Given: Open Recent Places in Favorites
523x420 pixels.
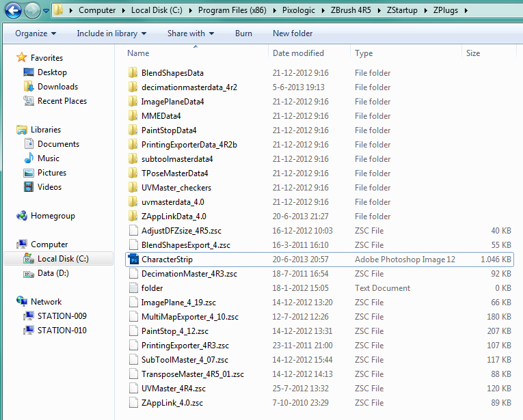Looking at the screenshot, I should pyautogui.click(x=62, y=101).
